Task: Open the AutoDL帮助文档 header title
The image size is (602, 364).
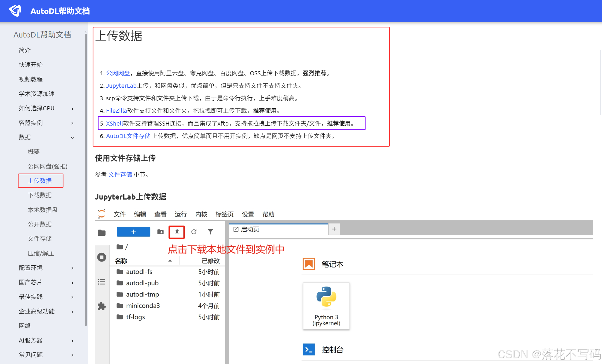Action: [x=60, y=11]
